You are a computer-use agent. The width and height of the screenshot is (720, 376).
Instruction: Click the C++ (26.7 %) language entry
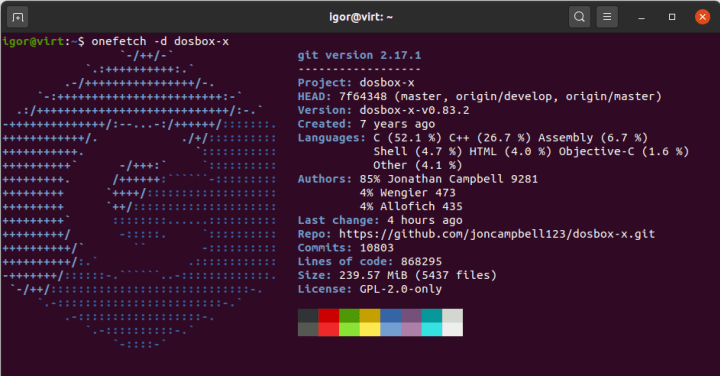click(x=489, y=138)
